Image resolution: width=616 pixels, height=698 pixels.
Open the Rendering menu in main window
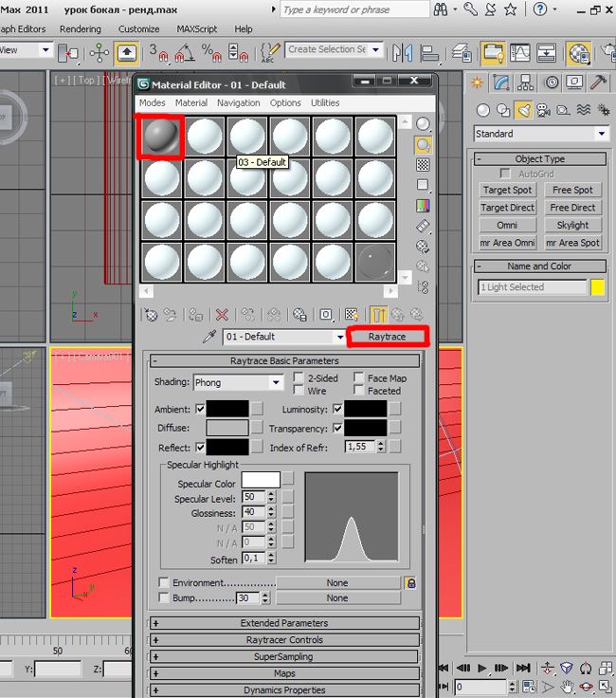click(x=81, y=29)
